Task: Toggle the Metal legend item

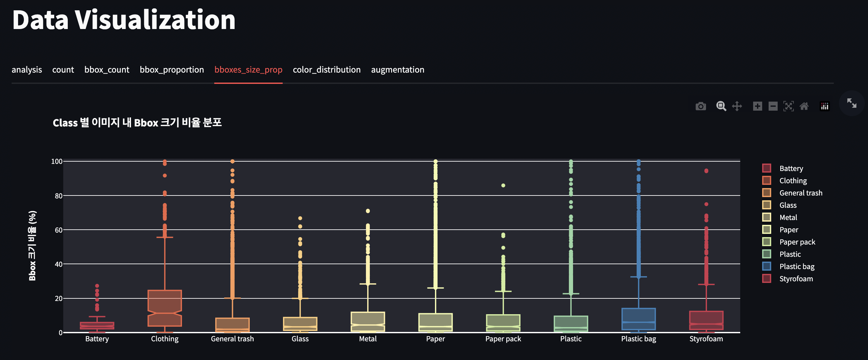Action: pos(788,217)
